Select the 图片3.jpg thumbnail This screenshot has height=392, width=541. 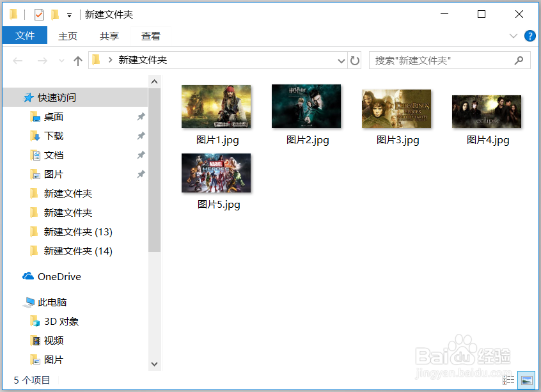click(x=396, y=109)
